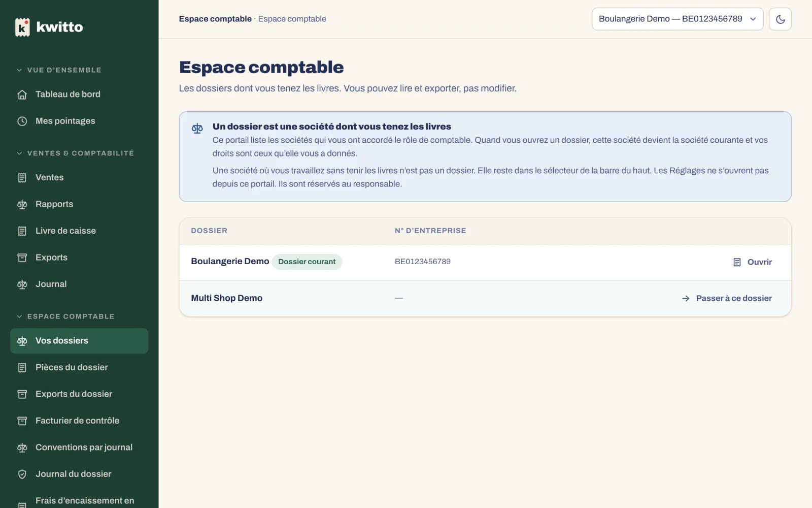Click the scales icon beside Journal
The width and height of the screenshot is (812, 508).
22,284
